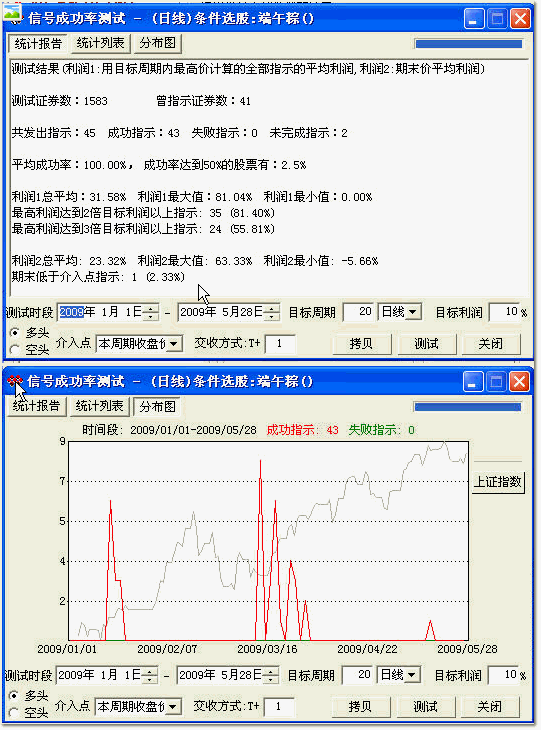Minimize the upper signal test window

click(x=474, y=20)
